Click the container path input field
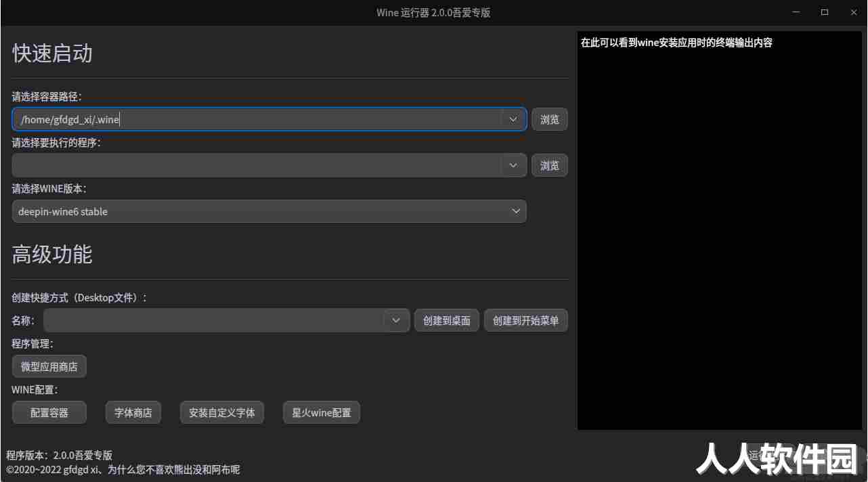Viewport: 868px width, 482px height. (x=257, y=120)
